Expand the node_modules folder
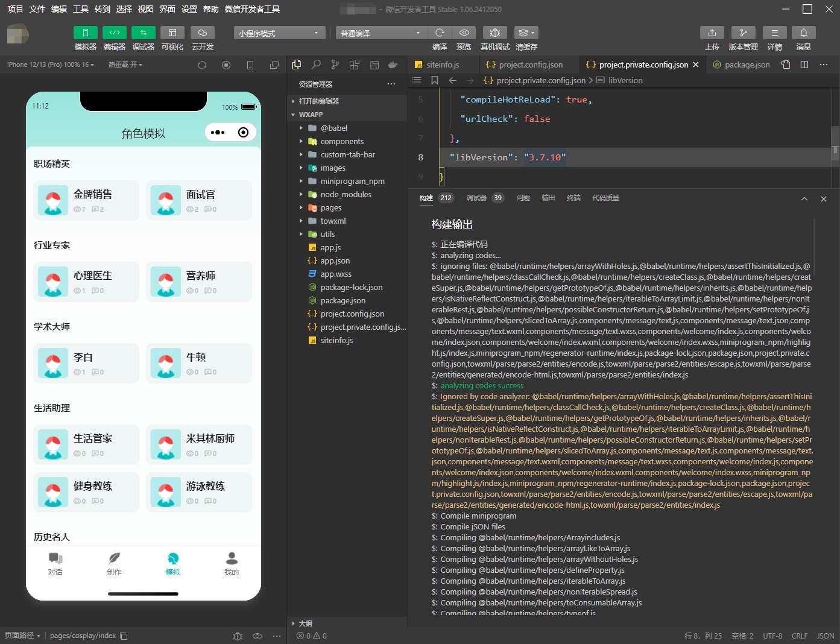 [346, 194]
